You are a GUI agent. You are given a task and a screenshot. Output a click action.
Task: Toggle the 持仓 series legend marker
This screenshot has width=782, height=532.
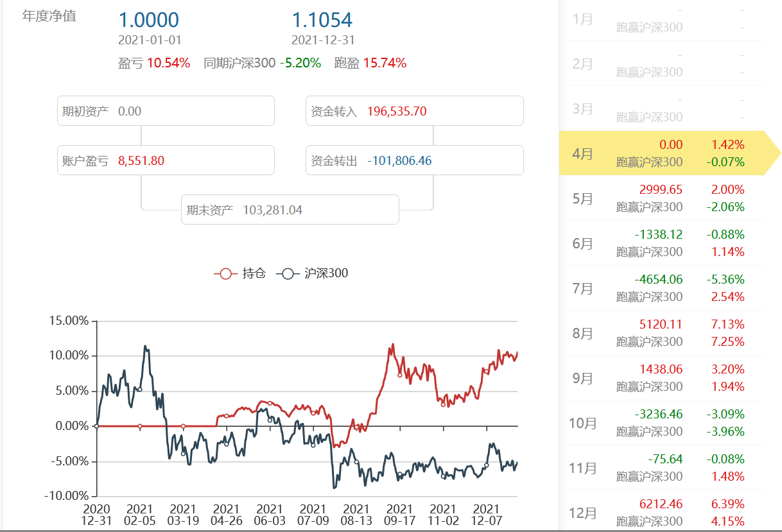pyautogui.click(x=225, y=273)
